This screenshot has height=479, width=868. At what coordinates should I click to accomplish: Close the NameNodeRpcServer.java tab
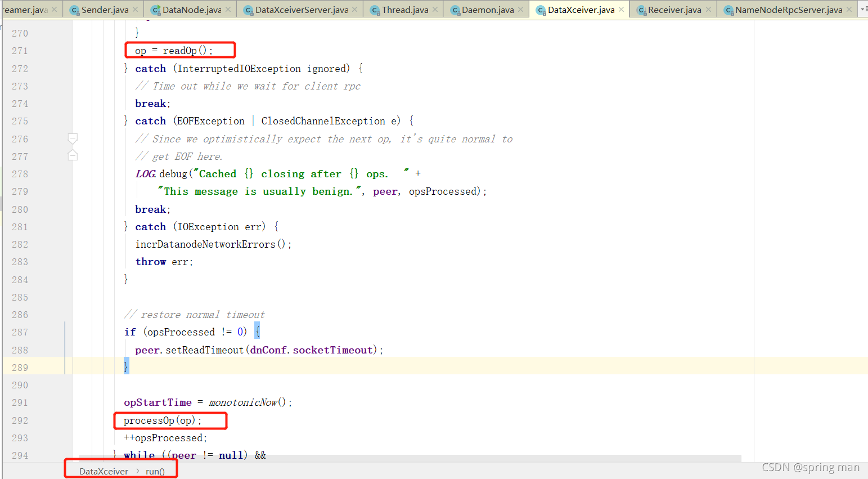click(849, 10)
